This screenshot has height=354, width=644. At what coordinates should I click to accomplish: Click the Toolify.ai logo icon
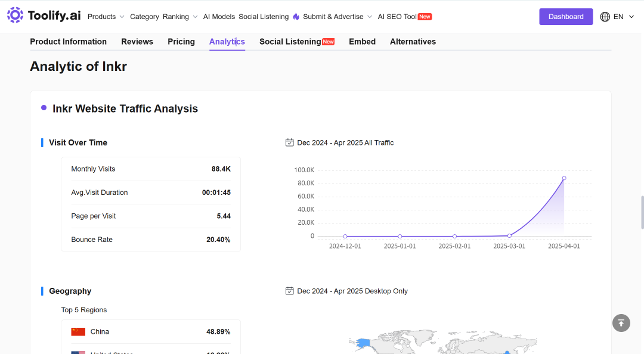[x=15, y=15]
